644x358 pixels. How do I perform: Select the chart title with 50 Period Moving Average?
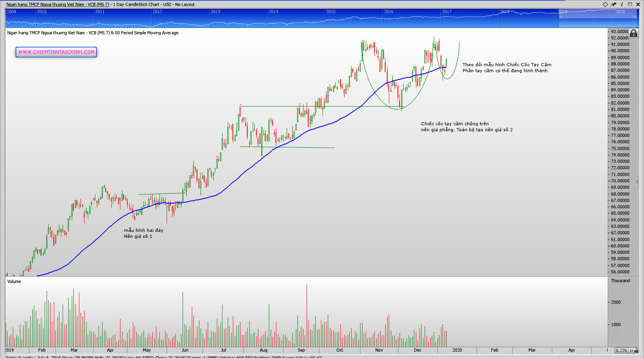pyautogui.click(x=93, y=33)
